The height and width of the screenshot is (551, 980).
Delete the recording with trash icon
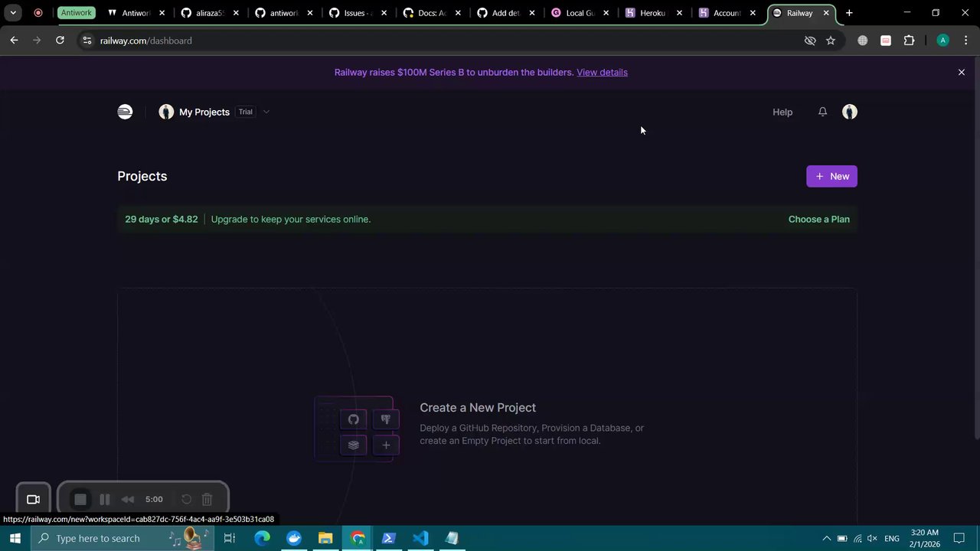click(x=207, y=499)
